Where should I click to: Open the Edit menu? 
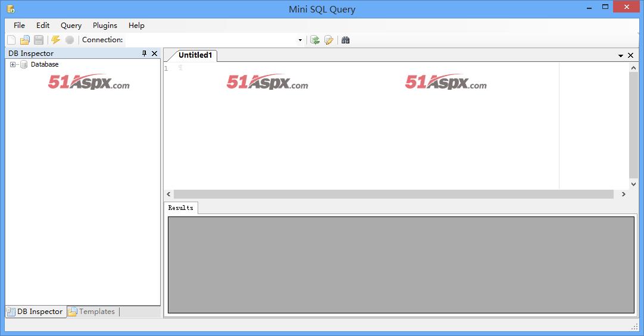tap(43, 26)
